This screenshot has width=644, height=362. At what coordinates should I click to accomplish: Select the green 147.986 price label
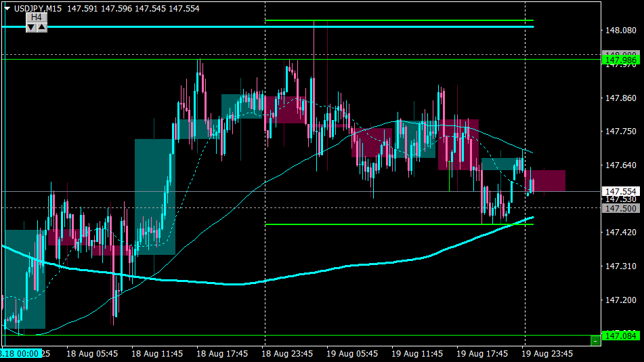[x=620, y=60]
